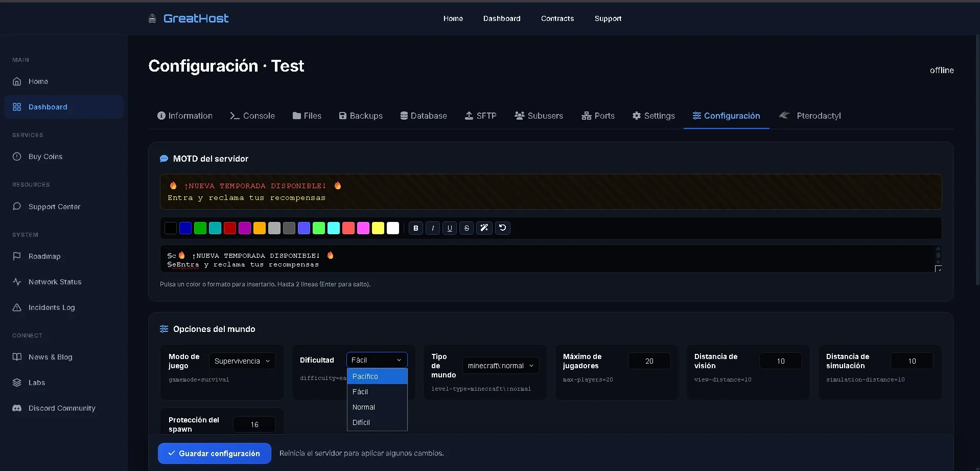Pick the dark red color swatch
Screen dimensions: 980x471
point(230,228)
